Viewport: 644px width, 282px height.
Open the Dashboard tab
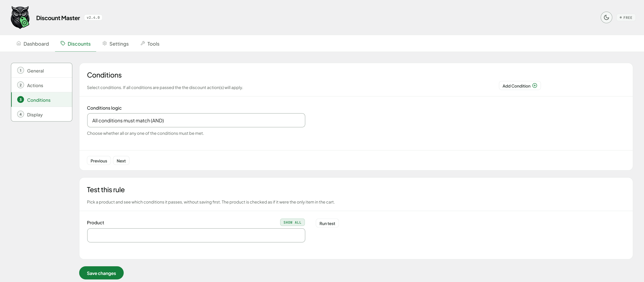pos(33,44)
